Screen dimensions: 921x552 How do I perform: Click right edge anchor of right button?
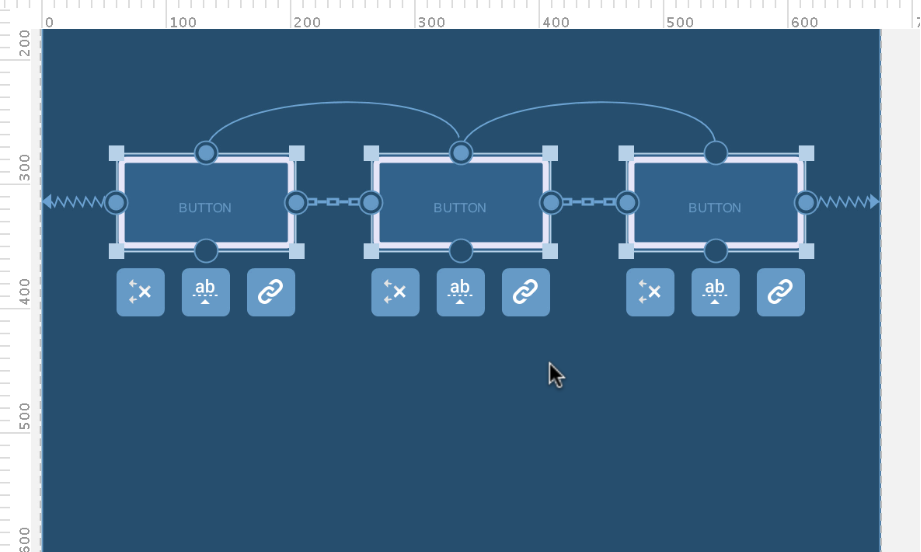pyautogui.click(x=806, y=203)
